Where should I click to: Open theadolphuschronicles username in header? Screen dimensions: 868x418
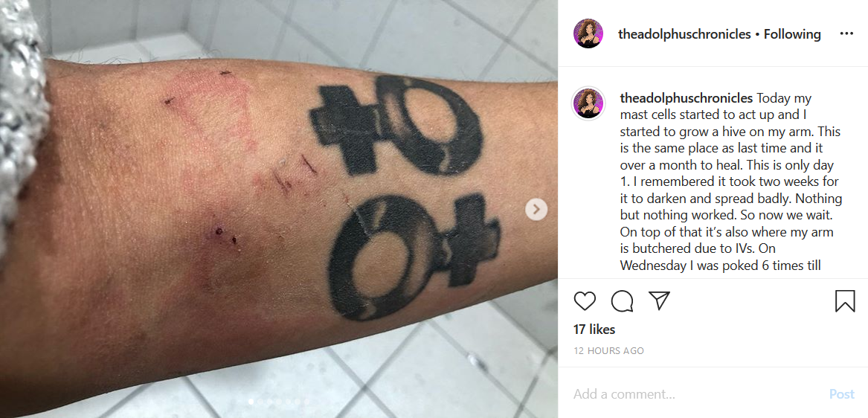point(684,34)
